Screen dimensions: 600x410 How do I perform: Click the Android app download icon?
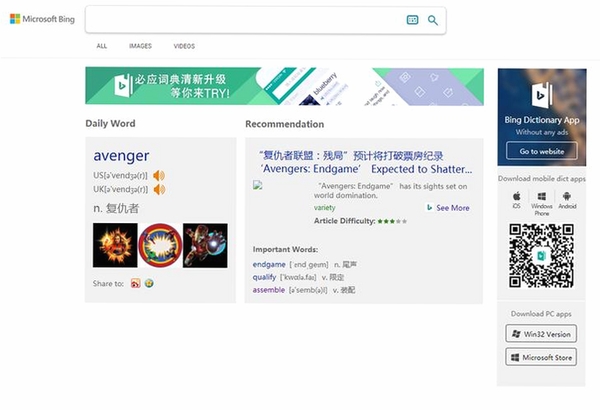point(567,200)
